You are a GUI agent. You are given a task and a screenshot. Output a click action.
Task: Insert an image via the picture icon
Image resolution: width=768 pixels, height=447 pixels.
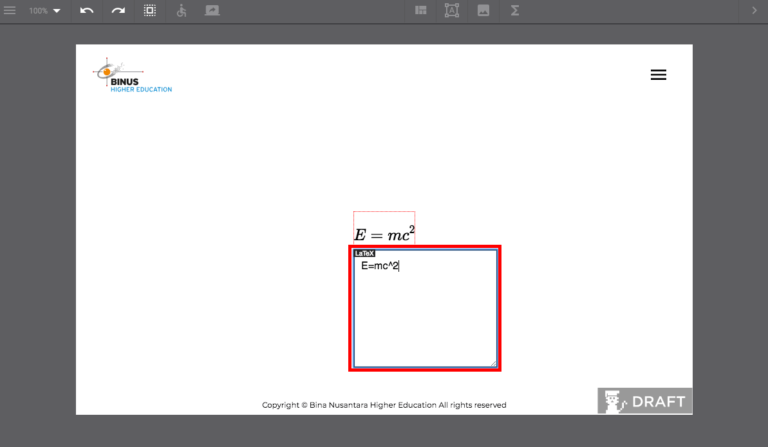[483, 10]
